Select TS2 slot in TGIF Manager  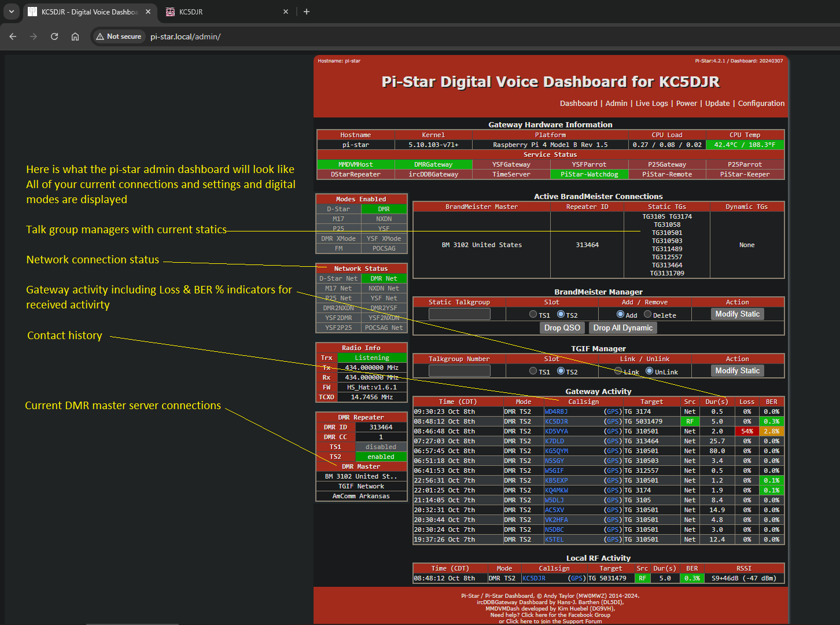point(561,371)
